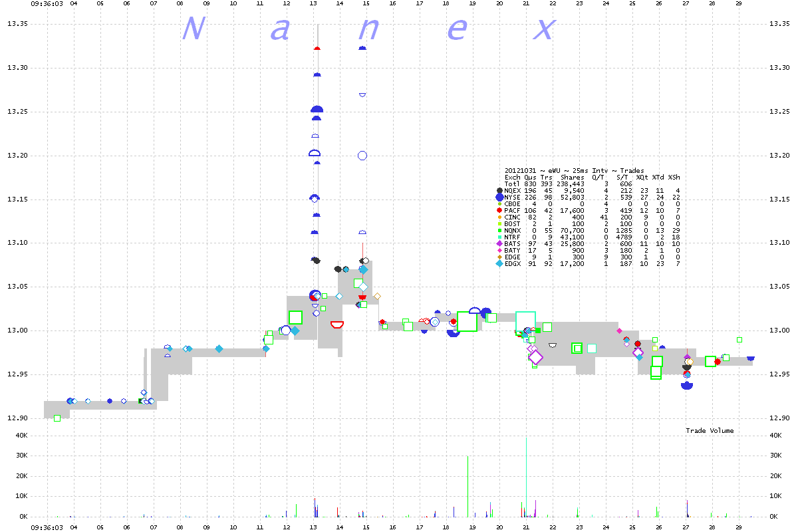Image resolution: width=798 pixels, height=532 pixels.
Task: Click the '10K' label on the right volume axis
Action: point(775,496)
